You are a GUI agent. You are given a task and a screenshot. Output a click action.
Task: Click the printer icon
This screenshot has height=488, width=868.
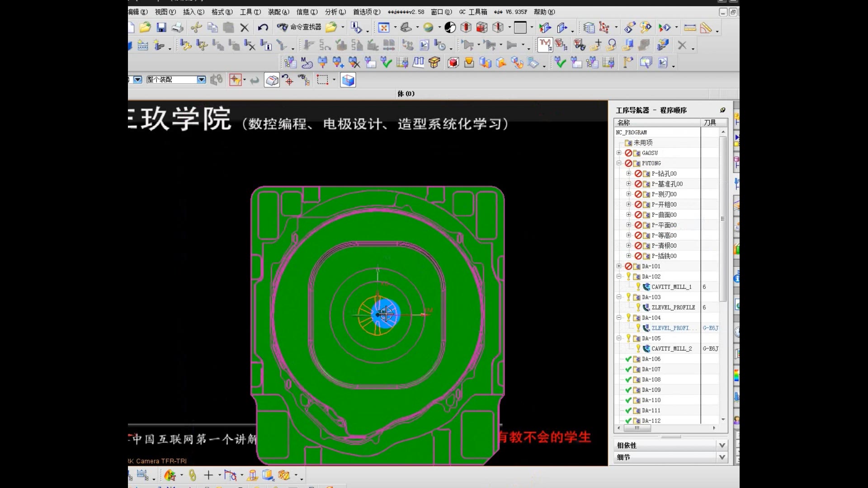[x=178, y=28]
